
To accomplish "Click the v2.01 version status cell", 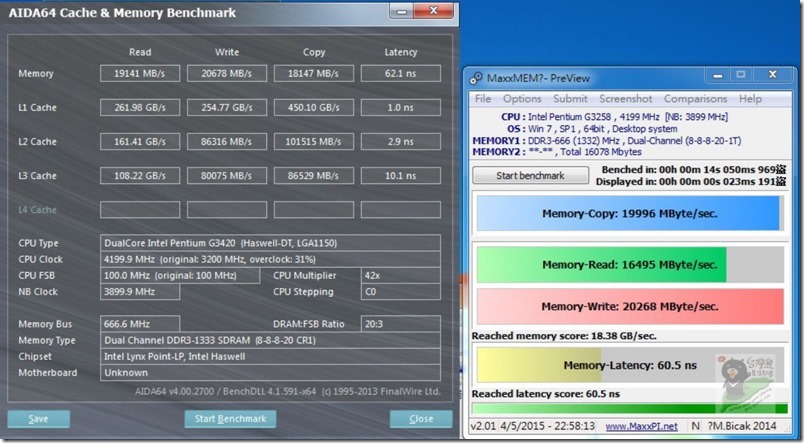I will 483,426.
